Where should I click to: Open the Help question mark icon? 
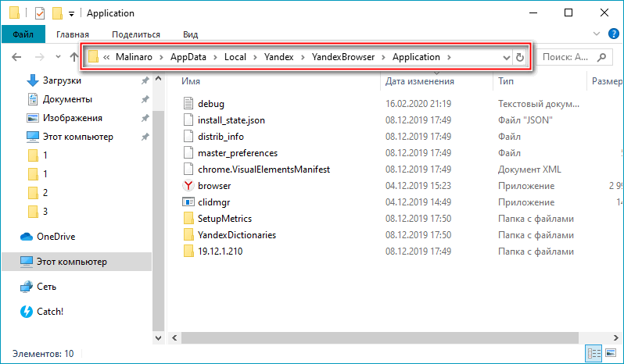click(613, 34)
